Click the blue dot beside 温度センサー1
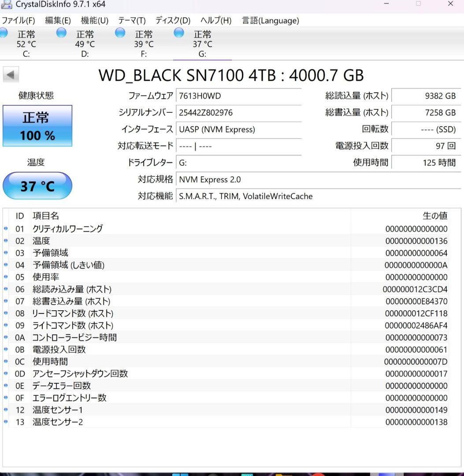Viewport: 464px width, 476px height. pos(5,410)
